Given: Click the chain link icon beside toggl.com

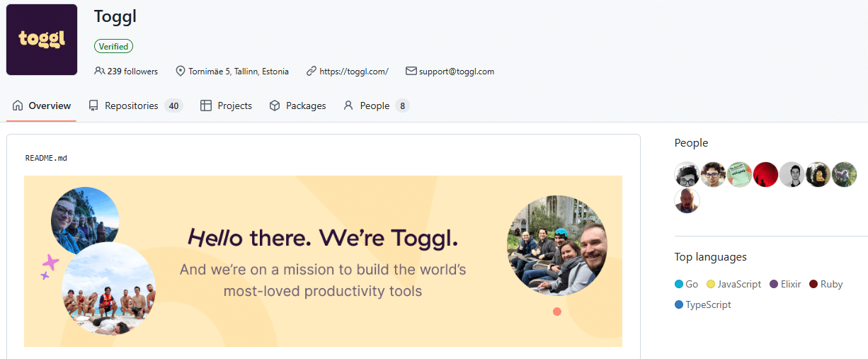Looking at the screenshot, I should click(312, 72).
